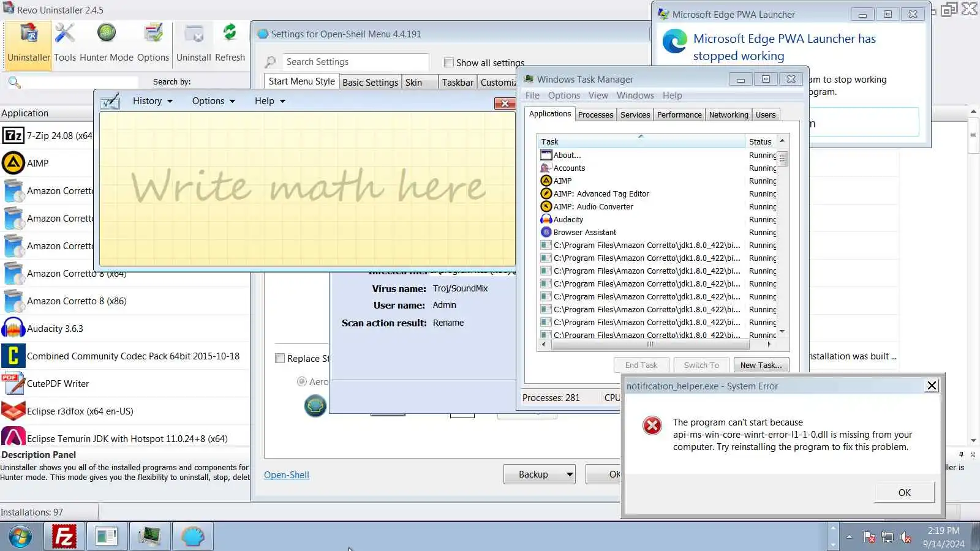This screenshot has width=980, height=551.
Task: Click the muted volume icon in the system tray
Action: coord(906,538)
